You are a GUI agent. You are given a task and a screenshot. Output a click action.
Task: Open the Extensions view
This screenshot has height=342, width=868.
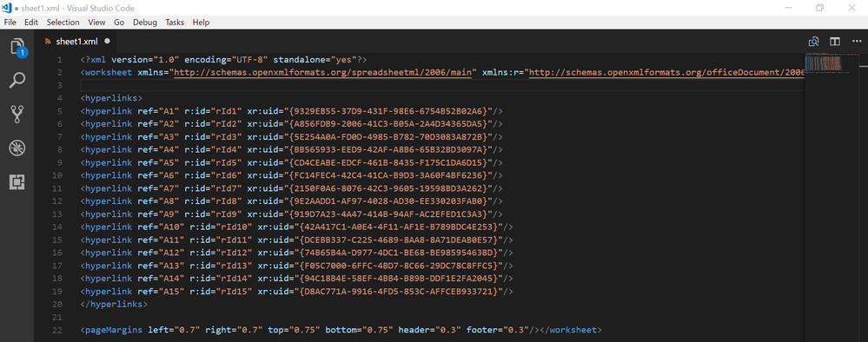point(17,181)
